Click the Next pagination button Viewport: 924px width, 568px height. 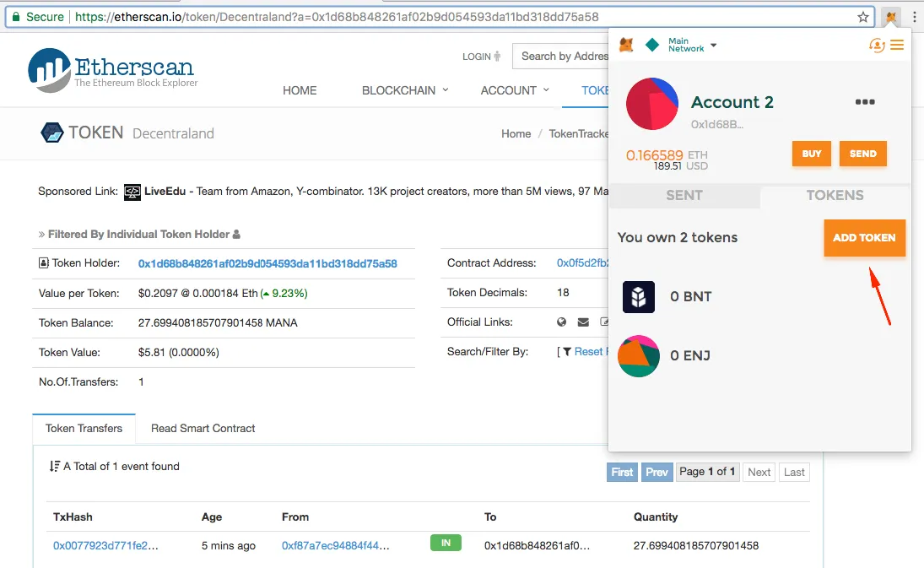(x=759, y=472)
